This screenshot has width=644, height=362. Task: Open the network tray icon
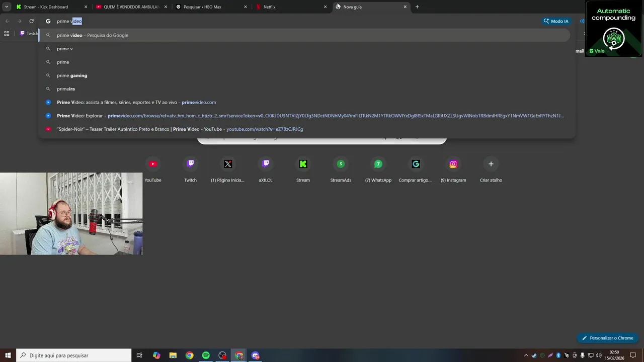point(590,355)
